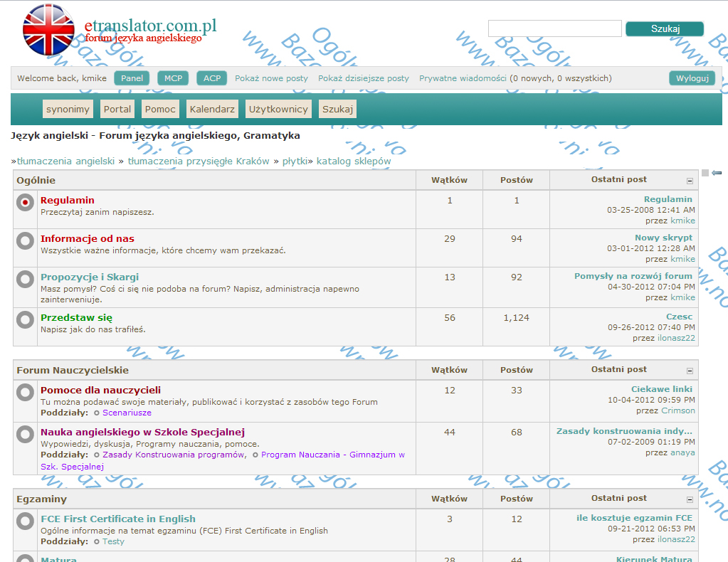Click the Propozycje i Skargi status icon
The width and height of the screenshot is (728, 562).
click(25, 279)
